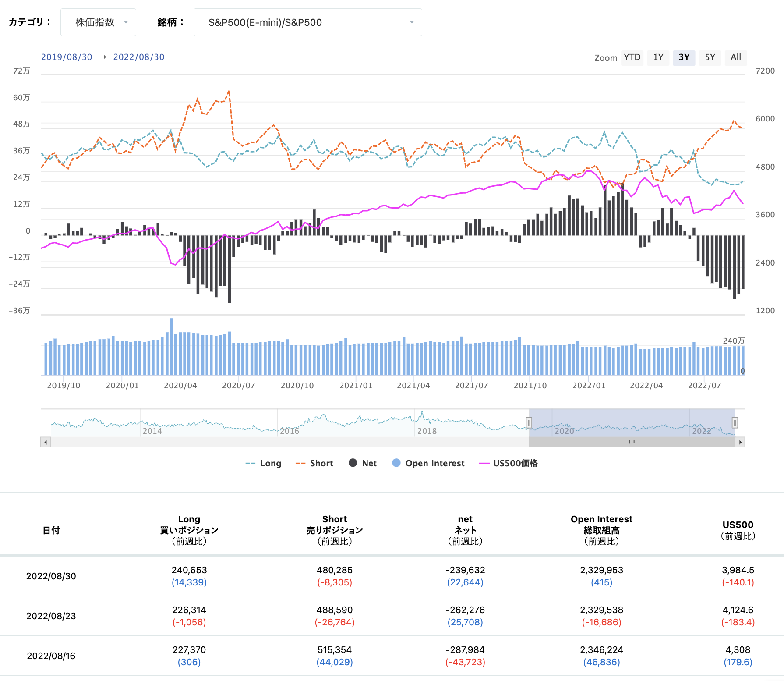This screenshot has width=784, height=681.
Task: Select the 2022/08/30 date cell
Action: click(x=51, y=576)
